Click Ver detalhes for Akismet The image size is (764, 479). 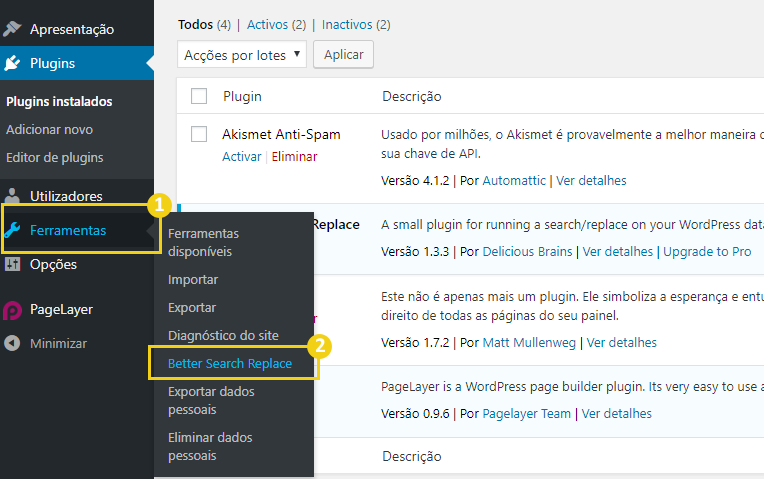[591, 180]
